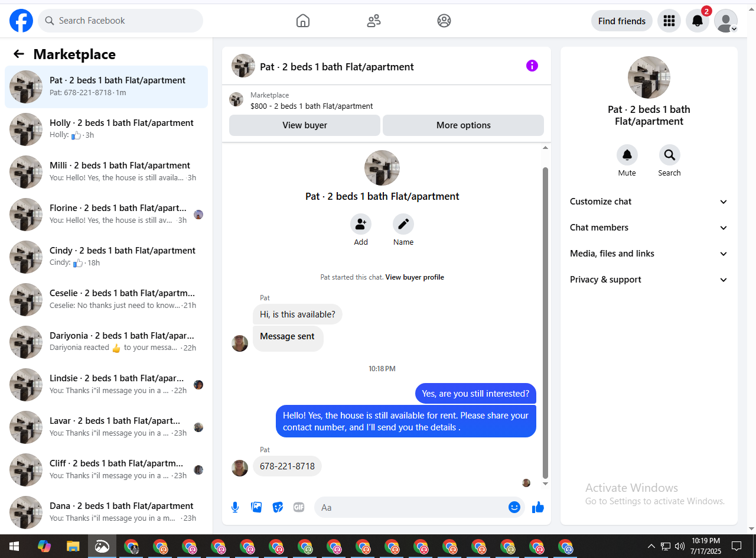The width and height of the screenshot is (756, 558).
Task: Open the View buyer profile link
Action: coord(415,277)
